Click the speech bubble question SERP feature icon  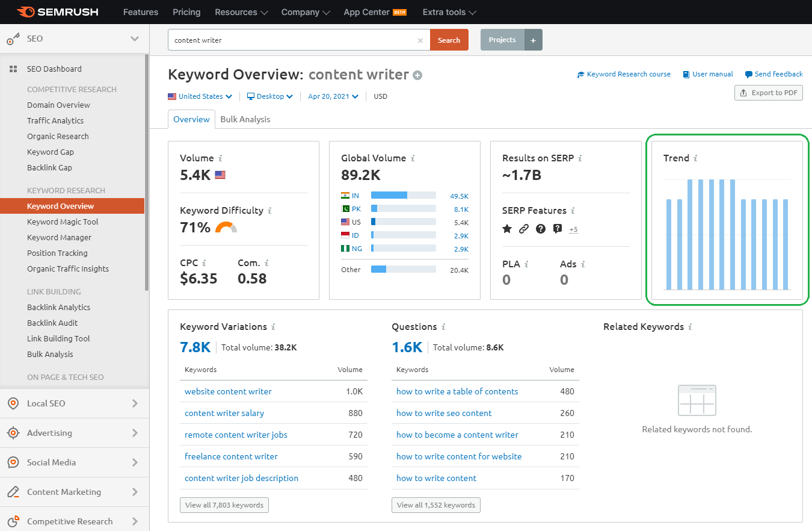tap(558, 229)
